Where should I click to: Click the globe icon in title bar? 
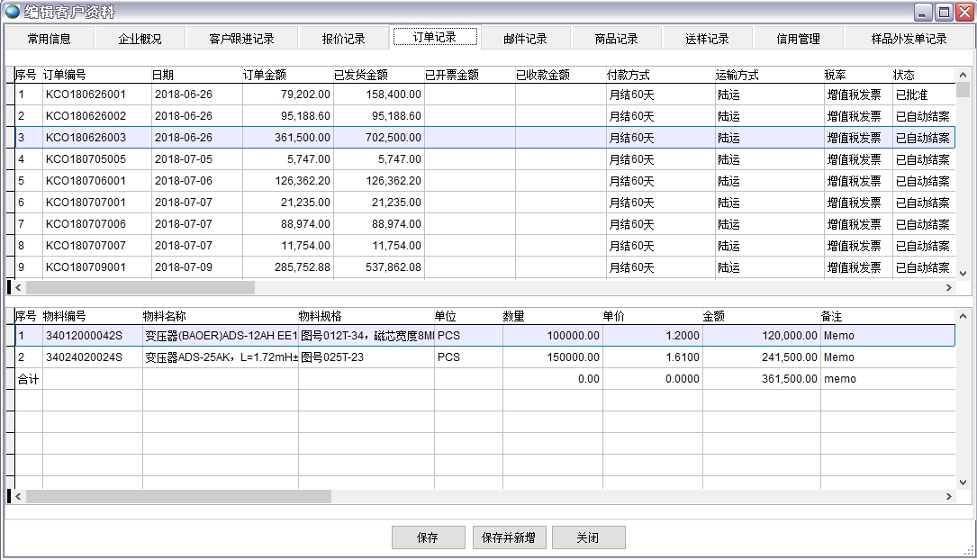pyautogui.click(x=12, y=12)
